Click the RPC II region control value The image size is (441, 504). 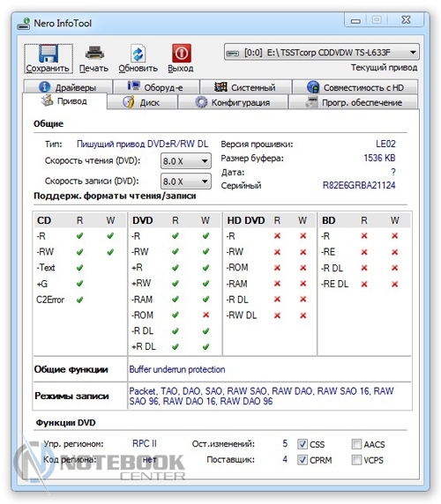pyautogui.click(x=145, y=443)
